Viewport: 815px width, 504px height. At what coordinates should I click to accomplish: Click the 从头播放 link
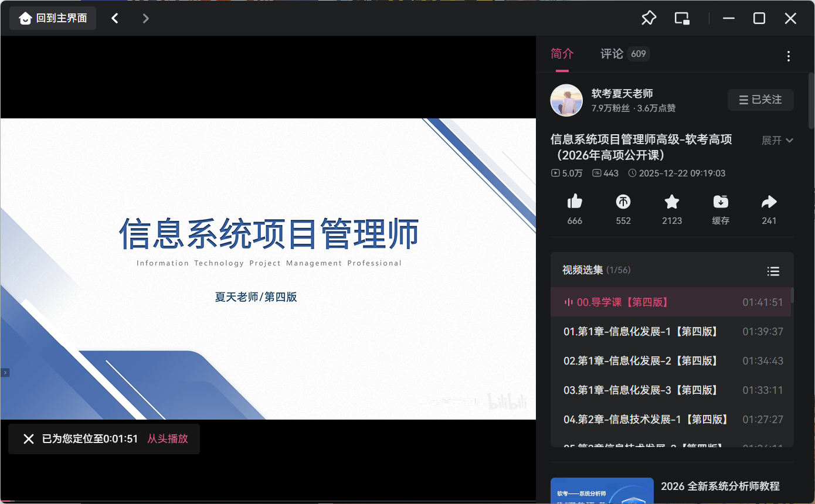click(168, 439)
